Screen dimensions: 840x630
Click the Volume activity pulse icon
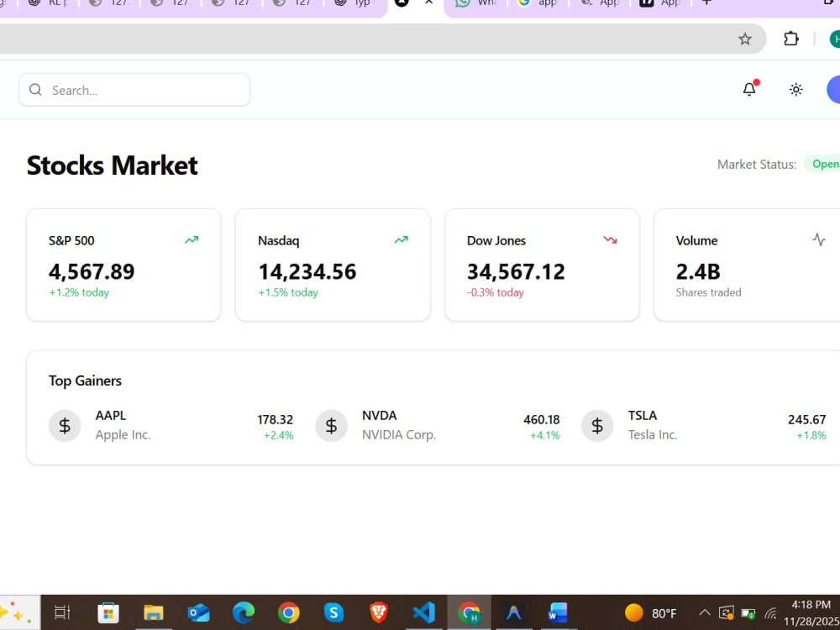[818, 239]
